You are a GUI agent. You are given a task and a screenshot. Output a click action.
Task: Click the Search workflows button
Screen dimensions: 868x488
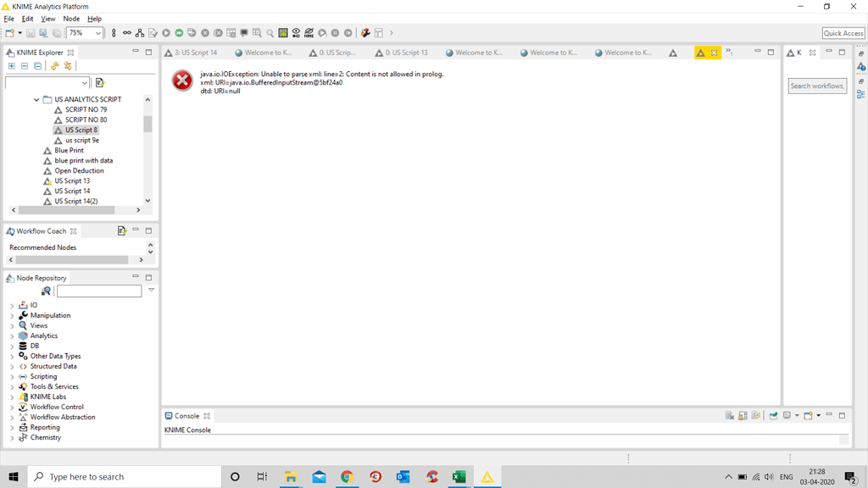coord(816,86)
